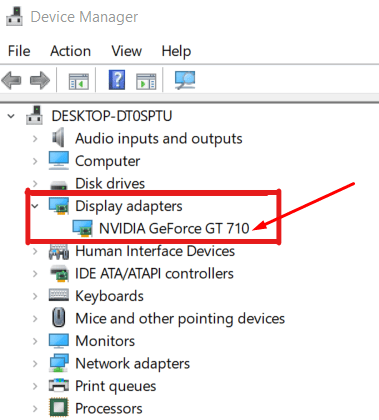This screenshot has height=420, width=379.
Task: Select the Disk drives label
Action: coord(110,183)
